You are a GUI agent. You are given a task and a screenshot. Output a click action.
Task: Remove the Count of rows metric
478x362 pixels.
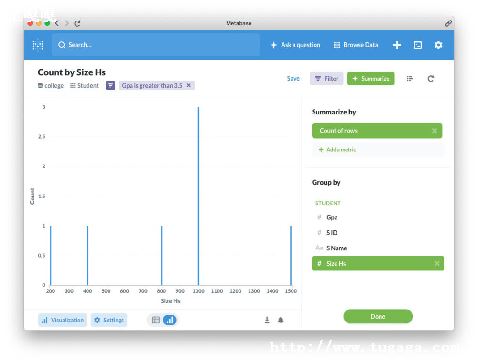[x=434, y=131]
